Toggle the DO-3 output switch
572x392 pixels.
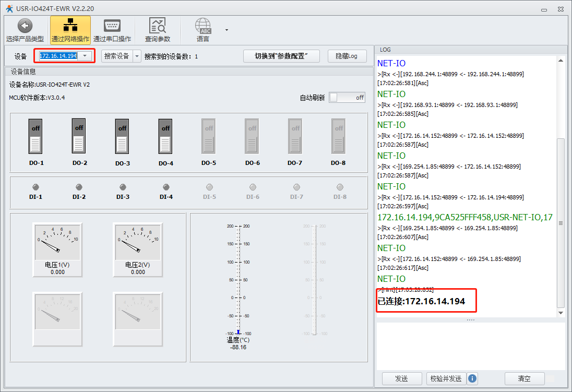click(x=122, y=137)
